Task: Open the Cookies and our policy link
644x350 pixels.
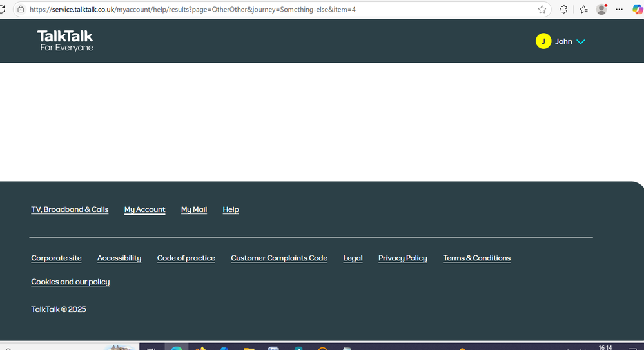Action: click(x=70, y=282)
